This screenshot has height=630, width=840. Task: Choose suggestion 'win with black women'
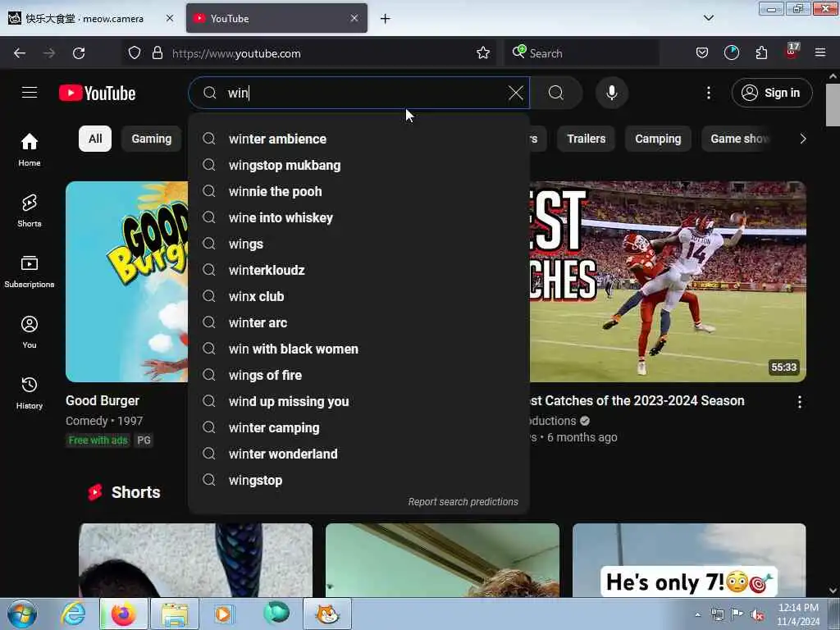pos(359,349)
